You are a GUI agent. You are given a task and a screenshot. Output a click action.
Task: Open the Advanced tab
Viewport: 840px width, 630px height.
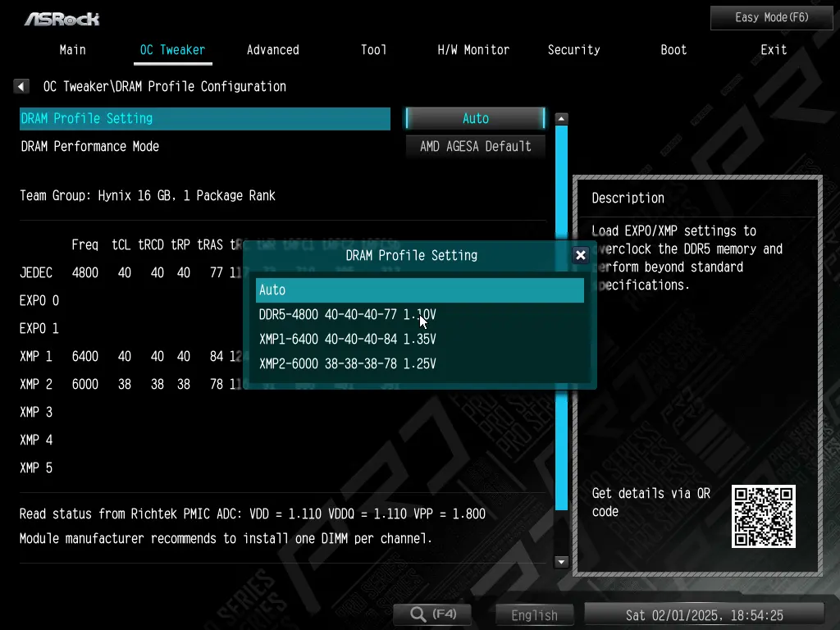click(x=272, y=50)
